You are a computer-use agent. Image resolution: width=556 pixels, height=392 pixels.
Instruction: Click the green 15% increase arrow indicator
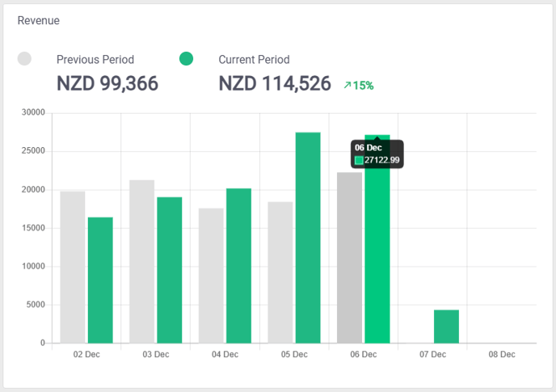coord(359,86)
